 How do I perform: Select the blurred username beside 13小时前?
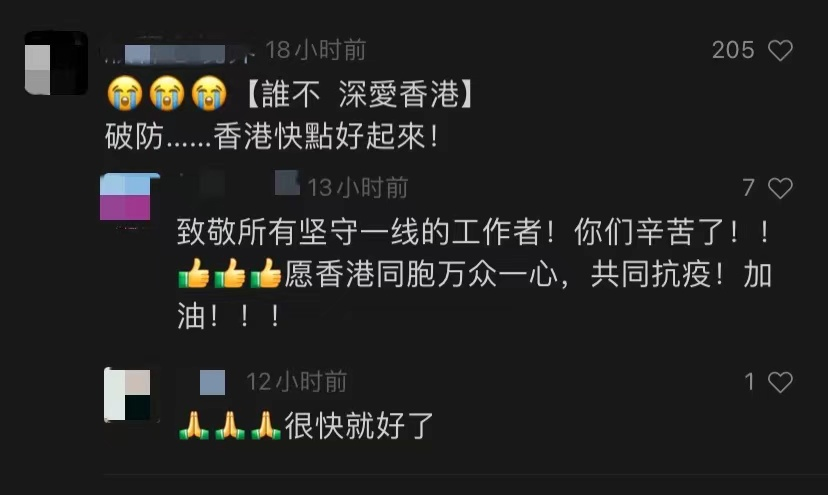click(x=239, y=185)
